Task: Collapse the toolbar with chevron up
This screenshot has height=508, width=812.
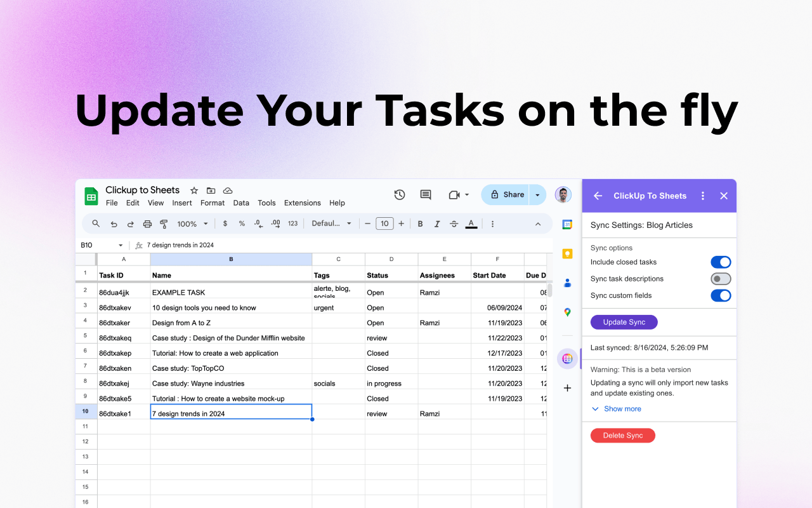Action: point(538,224)
